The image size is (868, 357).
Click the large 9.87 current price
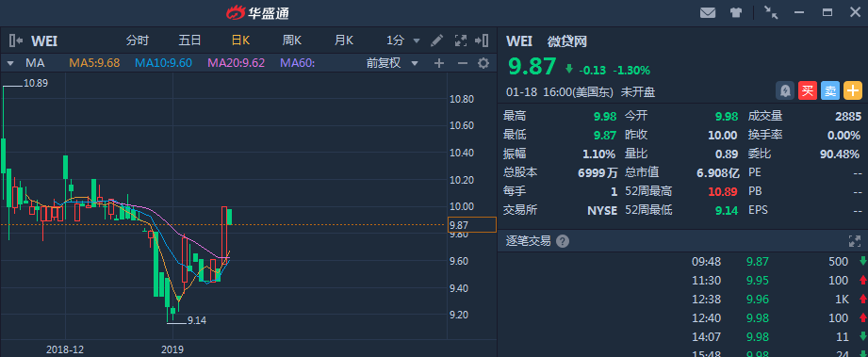click(x=532, y=67)
